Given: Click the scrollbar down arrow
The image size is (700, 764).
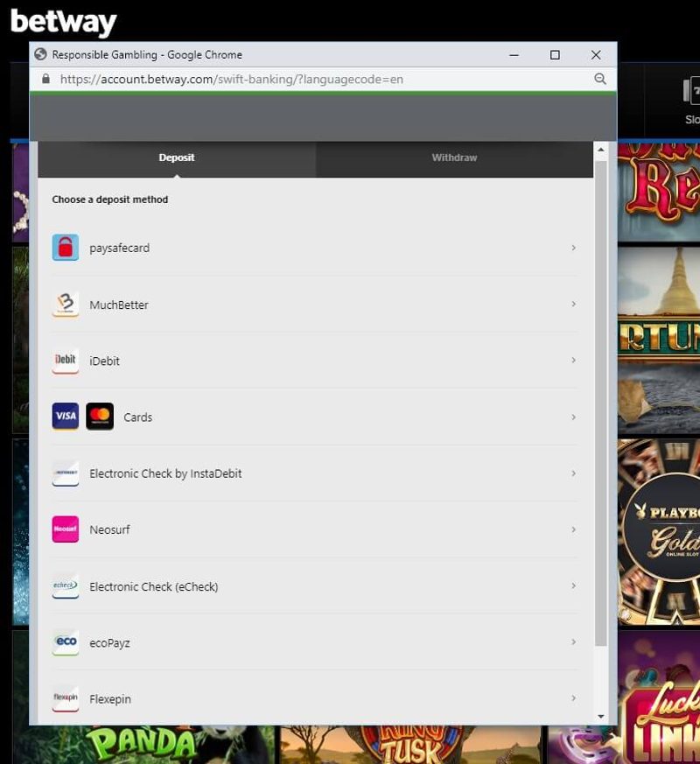Looking at the screenshot, I should [x=600, y=717].
